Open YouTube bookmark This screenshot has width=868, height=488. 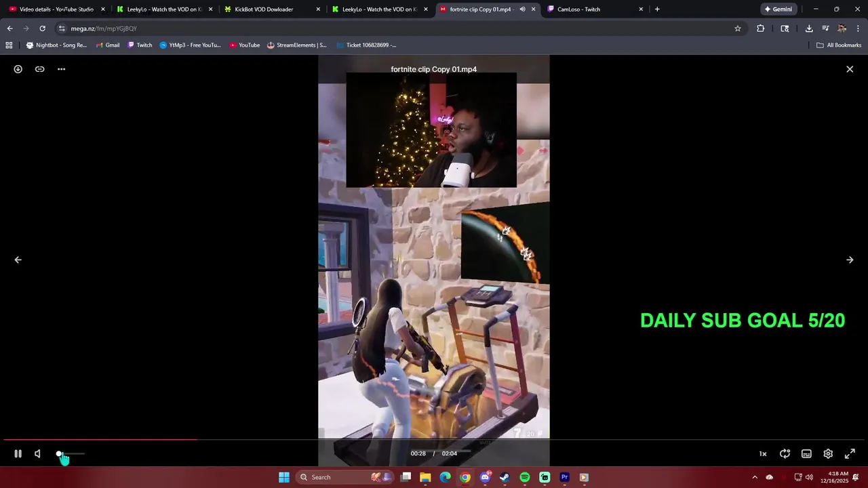(245, 45)
